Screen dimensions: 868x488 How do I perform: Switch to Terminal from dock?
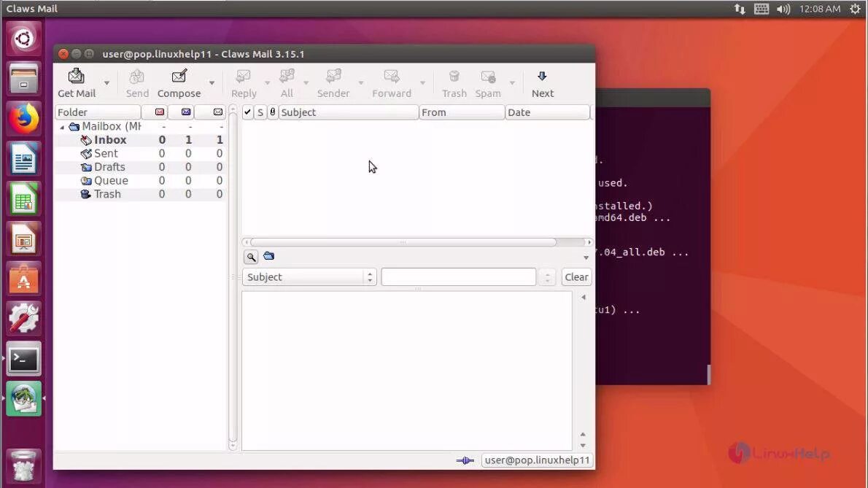(x=23, y=360)
